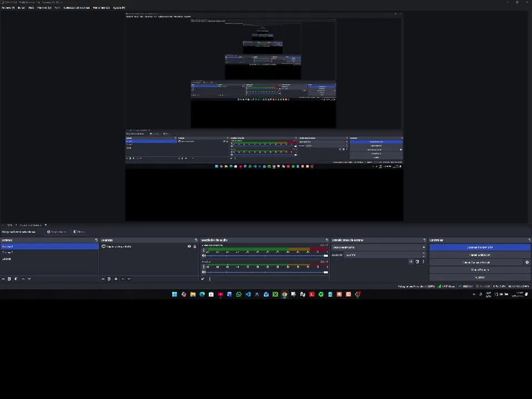Click Iniciar Cámara Virtual button
Viewport: 532px width, 399px height.
pyautogui.click(x=477, y=262)
